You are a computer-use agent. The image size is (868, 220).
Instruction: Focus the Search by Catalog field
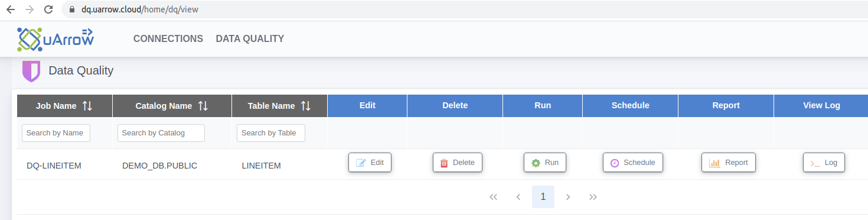pyautogui.click(x=161, y=133)
